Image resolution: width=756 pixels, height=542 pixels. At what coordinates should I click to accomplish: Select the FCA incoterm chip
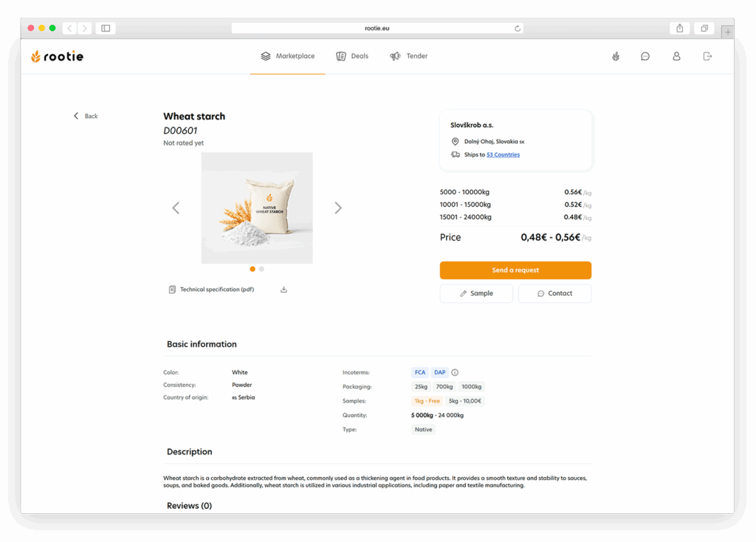pyautogui.click(x=419, y=372)
